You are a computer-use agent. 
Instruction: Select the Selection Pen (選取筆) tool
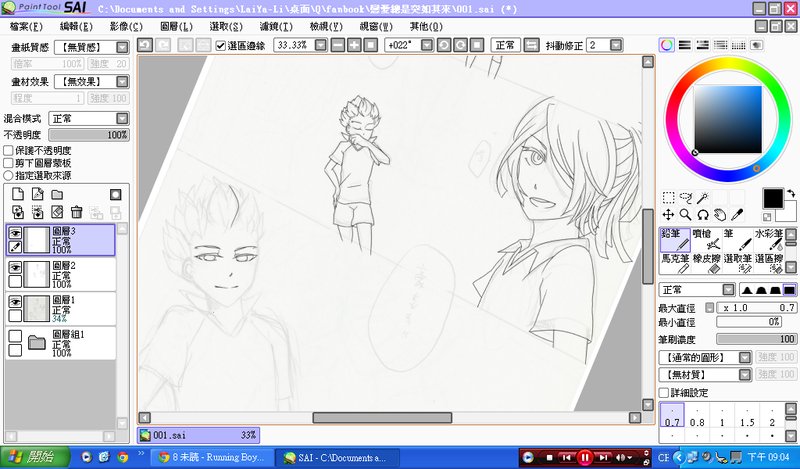pos(737,263)
